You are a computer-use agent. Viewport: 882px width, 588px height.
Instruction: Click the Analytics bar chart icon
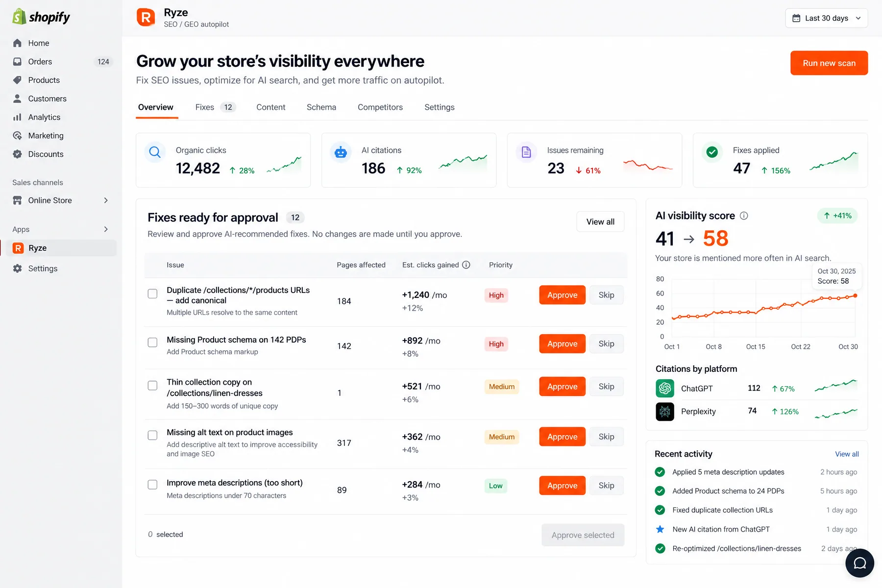(17, 117)
